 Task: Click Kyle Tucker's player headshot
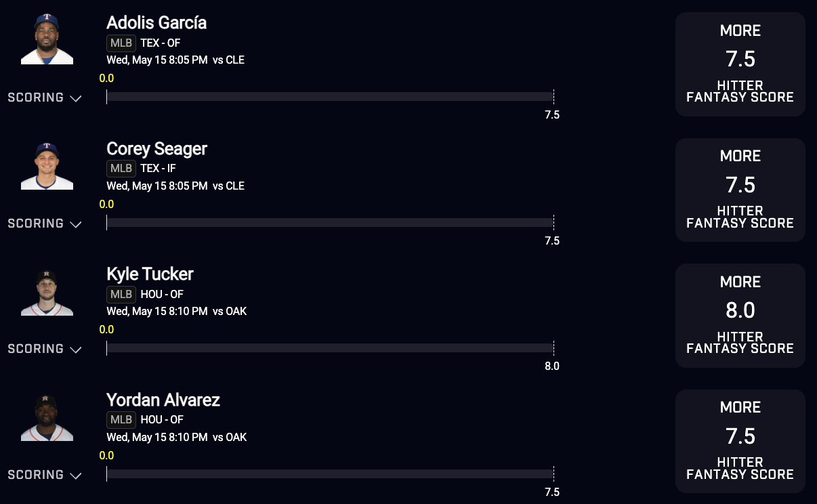coord(47,292)
